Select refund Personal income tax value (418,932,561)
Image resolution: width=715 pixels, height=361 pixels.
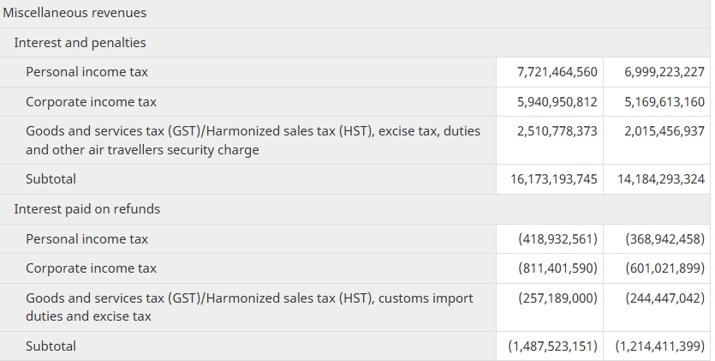(x=550, y=239)
